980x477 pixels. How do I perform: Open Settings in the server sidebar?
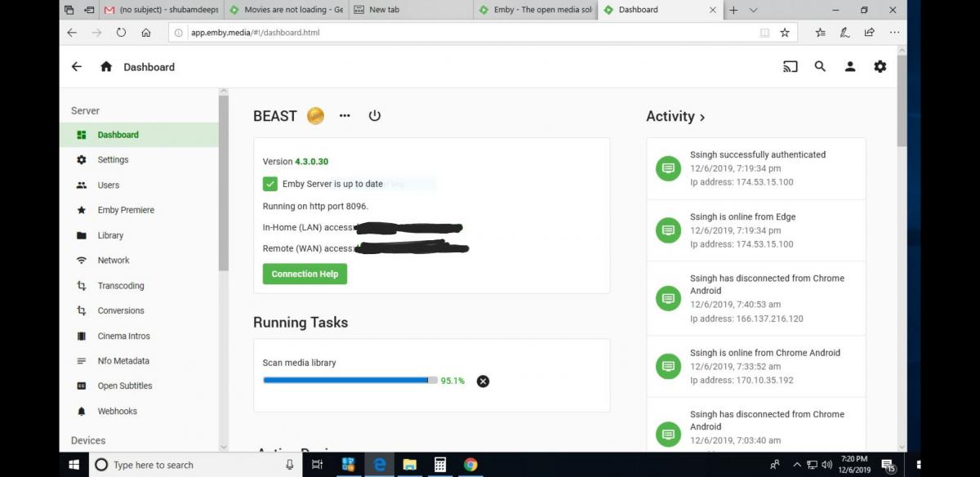click(x=139, y=160)
